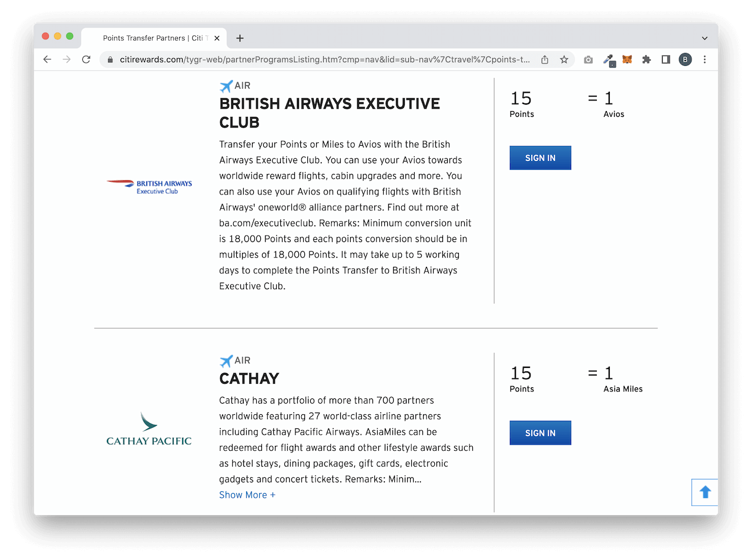
Task: Open the Extensions puzzle piece menu
Action: point(647,59)
